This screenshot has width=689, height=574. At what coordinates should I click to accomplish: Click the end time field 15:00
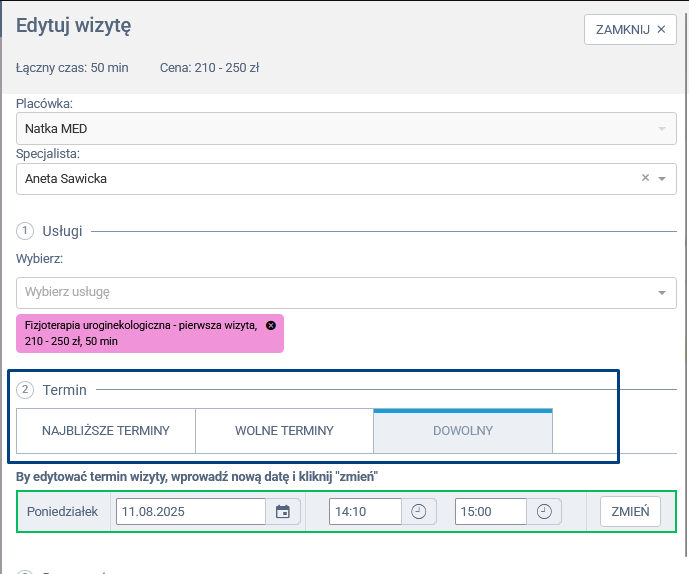pos(490,512)
